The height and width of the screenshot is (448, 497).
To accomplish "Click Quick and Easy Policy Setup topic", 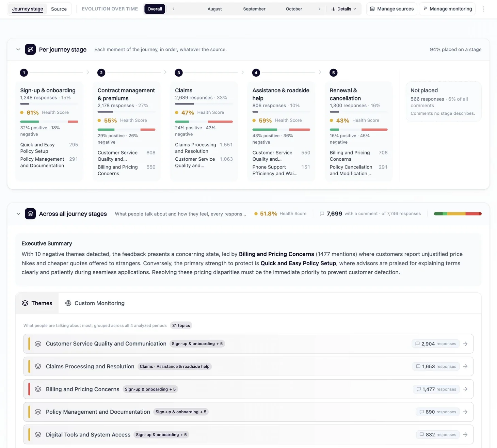I will tap(49, 148).
